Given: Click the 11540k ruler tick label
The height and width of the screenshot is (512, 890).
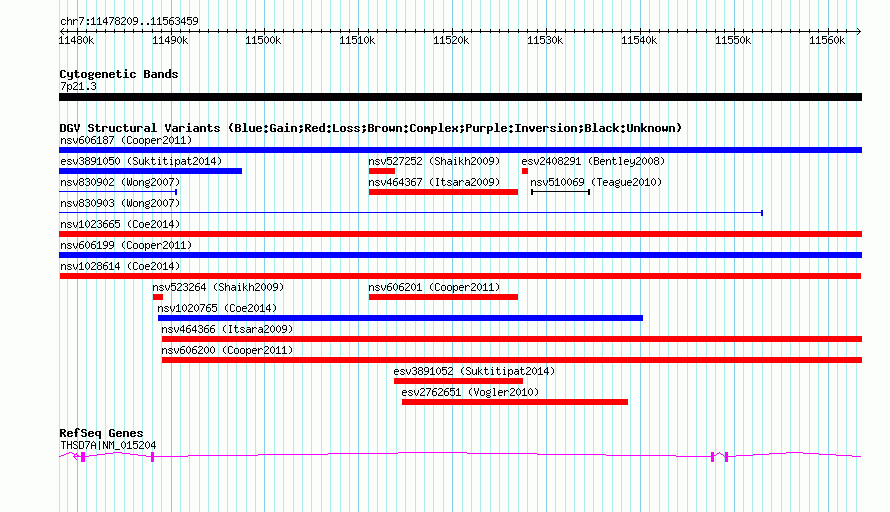Looking at the screenshot, I should point(639,40).
